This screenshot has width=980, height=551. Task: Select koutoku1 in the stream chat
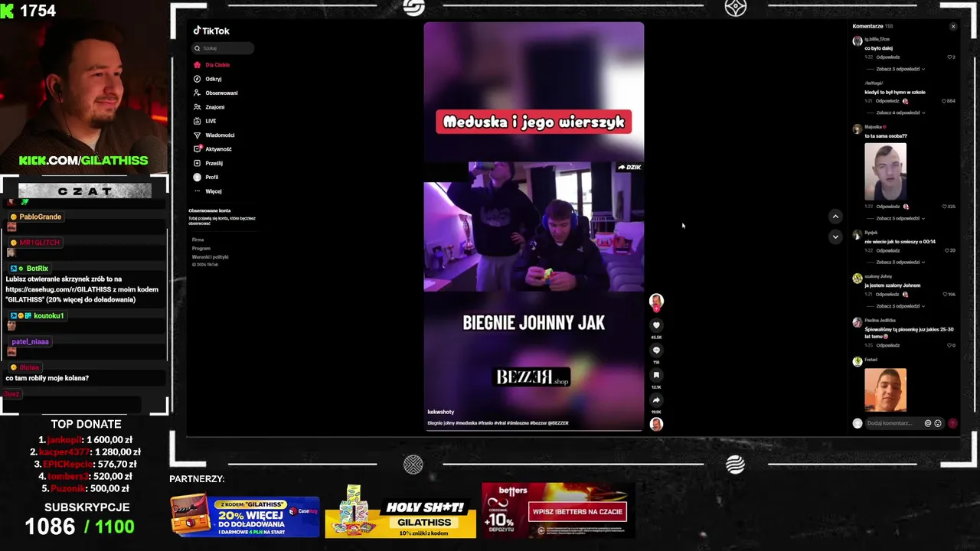coord(49,316)
